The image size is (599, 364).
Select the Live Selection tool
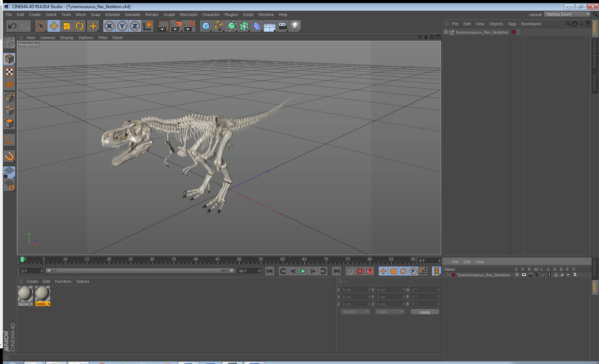[x=41, y=26]
